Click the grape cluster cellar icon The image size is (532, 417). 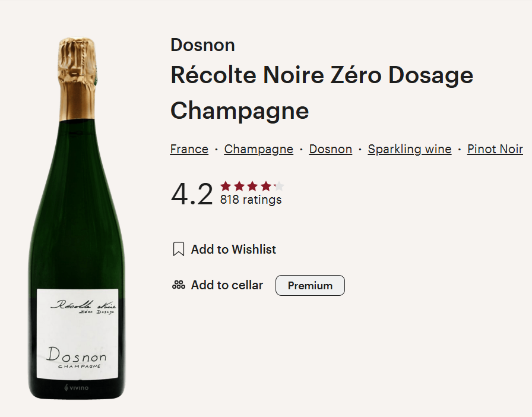coord(179,285)
